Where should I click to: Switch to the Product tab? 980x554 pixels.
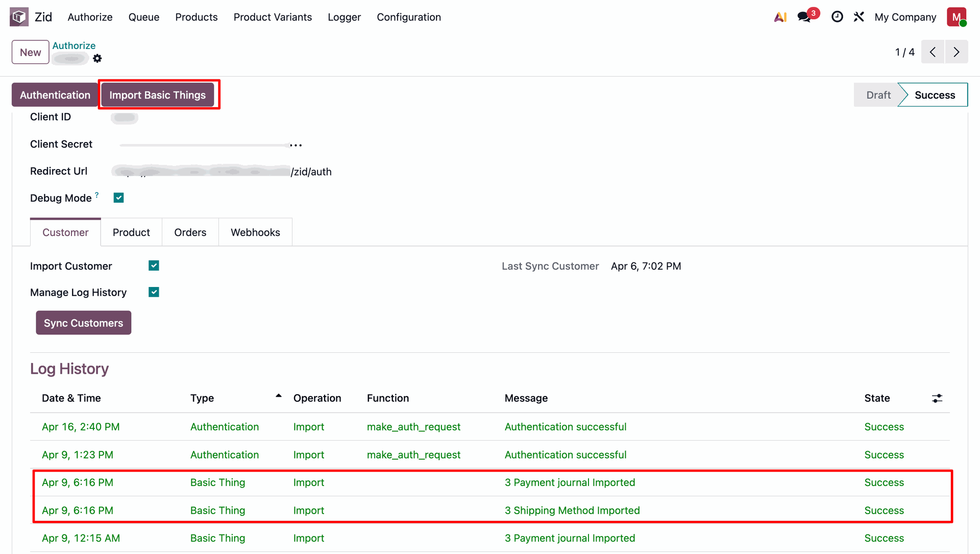click(131, 232)
